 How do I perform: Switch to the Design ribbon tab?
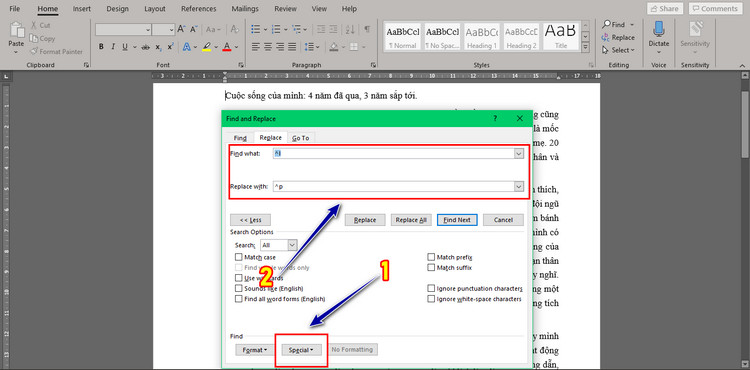(118, 9)
